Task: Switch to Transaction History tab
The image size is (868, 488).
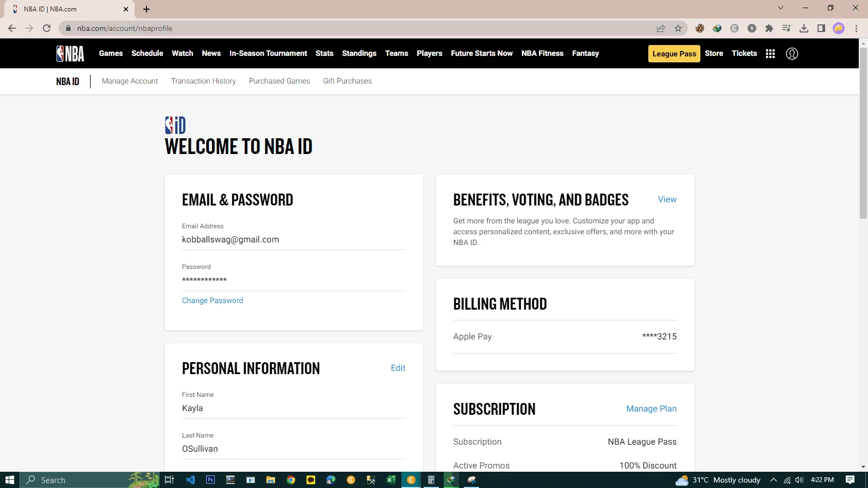Action: (203, 81)
